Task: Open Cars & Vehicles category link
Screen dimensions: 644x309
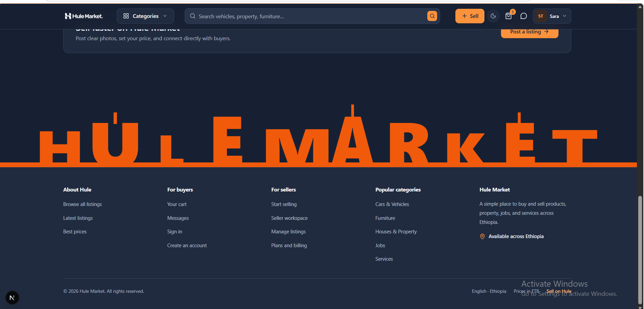Action: [x=392, y=204]
